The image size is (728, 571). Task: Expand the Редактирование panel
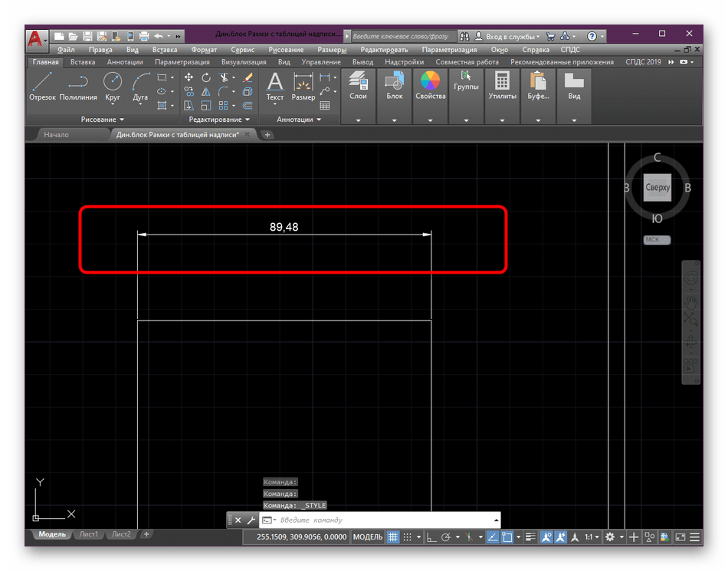tap(219, 120)
